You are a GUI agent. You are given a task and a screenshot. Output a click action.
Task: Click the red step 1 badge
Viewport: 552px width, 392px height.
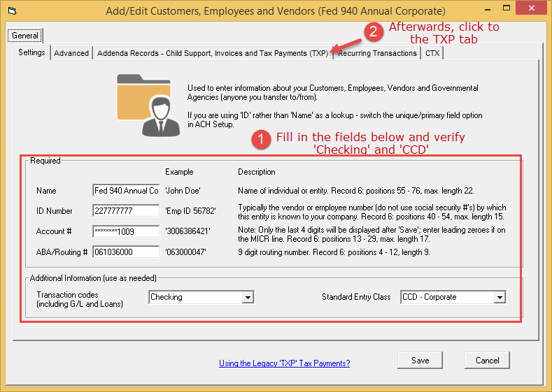[x=261, y=139]
